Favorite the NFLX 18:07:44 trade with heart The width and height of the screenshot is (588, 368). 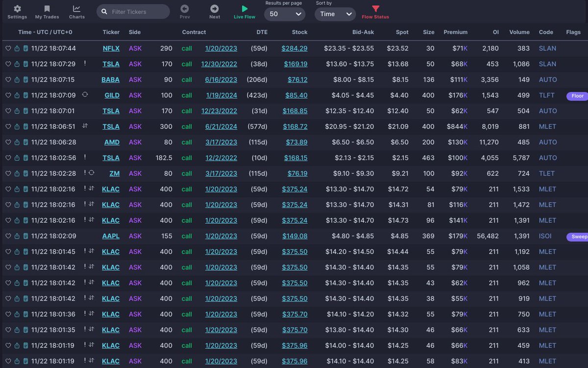coord(8,49)
